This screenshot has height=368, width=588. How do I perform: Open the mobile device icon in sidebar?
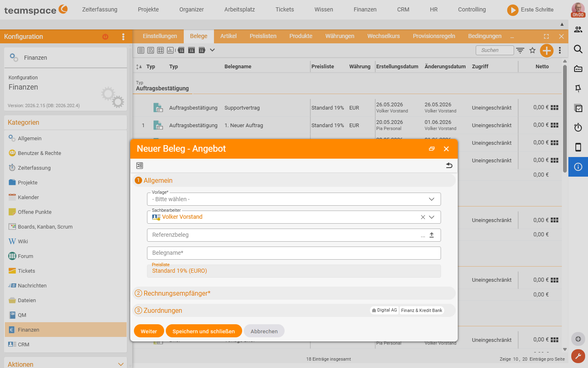tap(578, 147)
